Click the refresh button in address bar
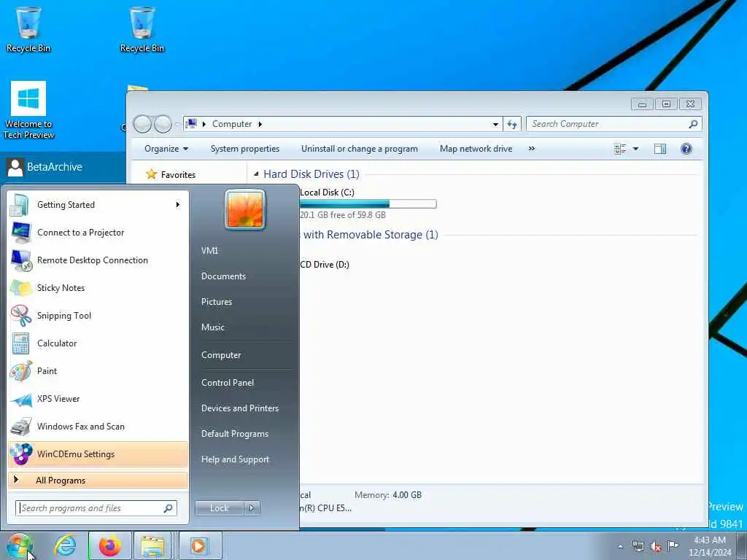This screenshot has width=747, height=560. 512,124
